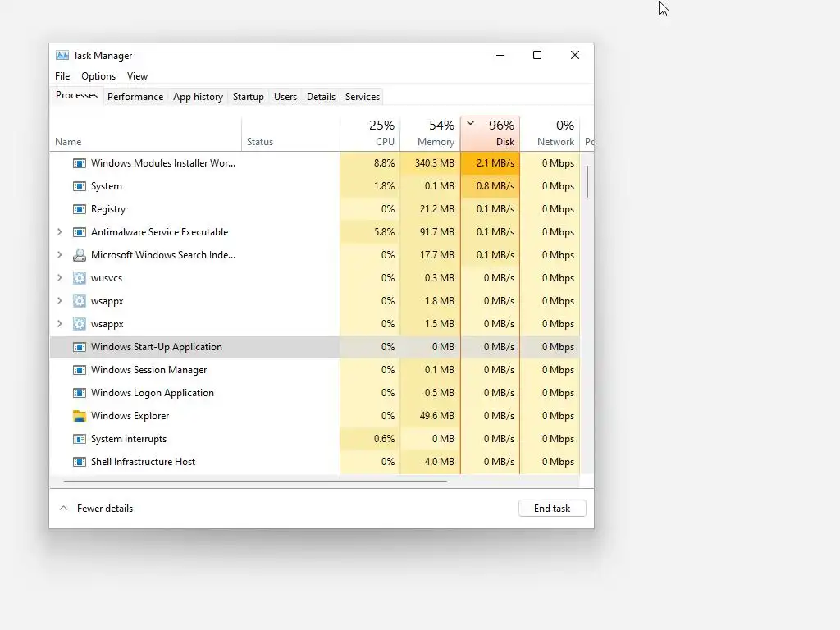Click the Windows Logon Application icon
The image size is (840, 630).
coord(80,393)
